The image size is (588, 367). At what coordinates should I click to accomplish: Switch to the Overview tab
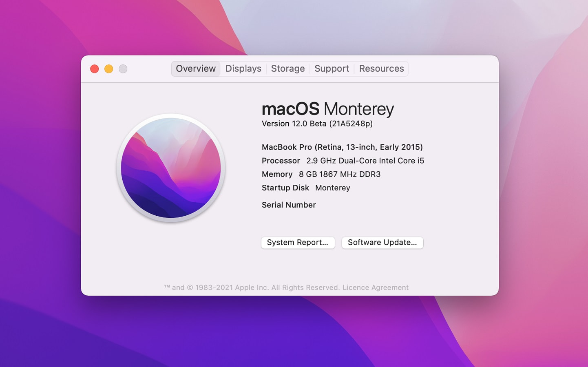(196, 69)
